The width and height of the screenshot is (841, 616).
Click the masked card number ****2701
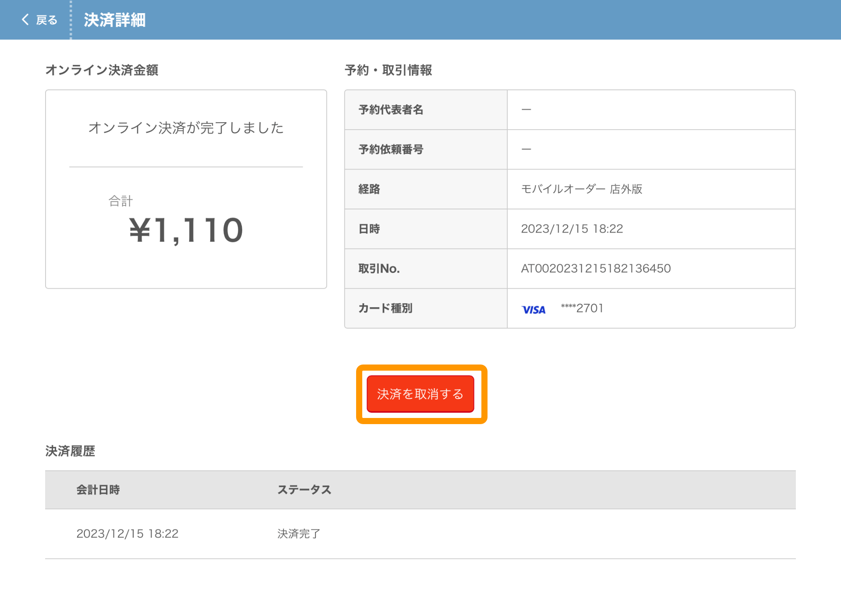pos(582,308)
